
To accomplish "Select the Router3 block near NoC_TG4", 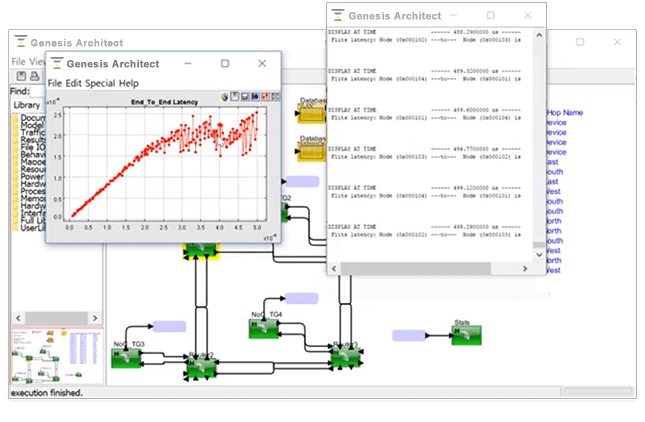I will click(x=347, y=356).
